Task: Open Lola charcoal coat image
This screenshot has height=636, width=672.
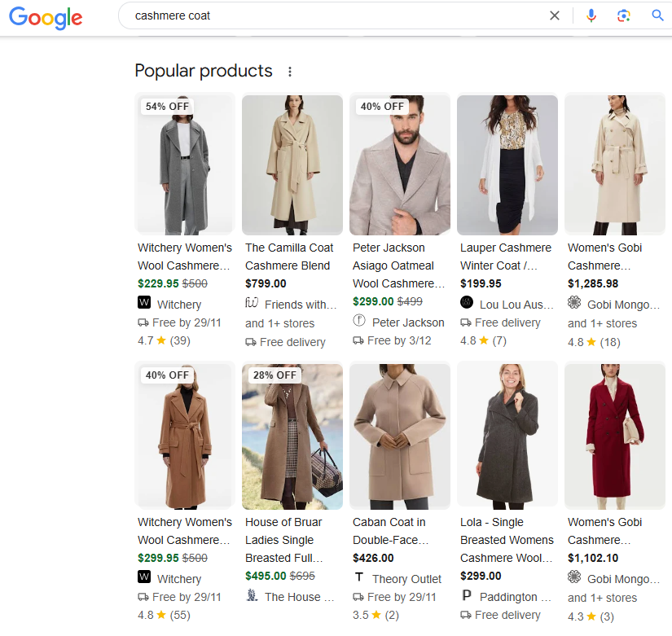Action: pyautogui.click(x=507, y=436)
